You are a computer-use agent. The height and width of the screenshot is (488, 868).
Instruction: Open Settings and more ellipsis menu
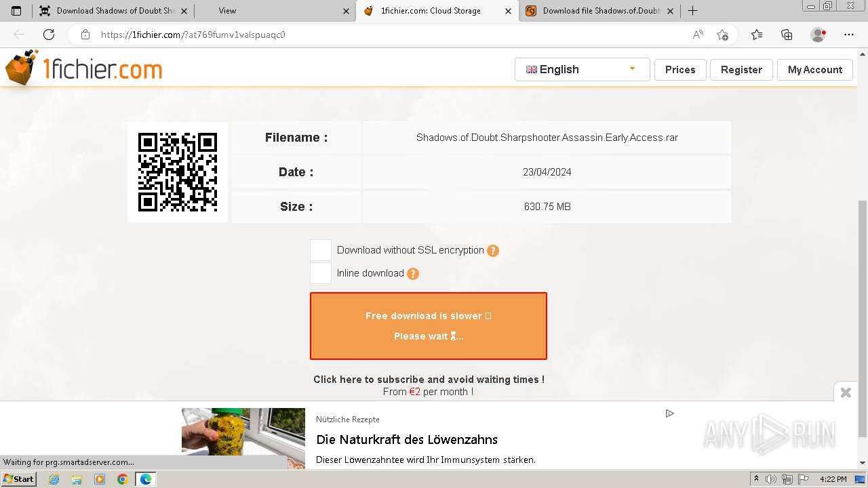(849, 35)
